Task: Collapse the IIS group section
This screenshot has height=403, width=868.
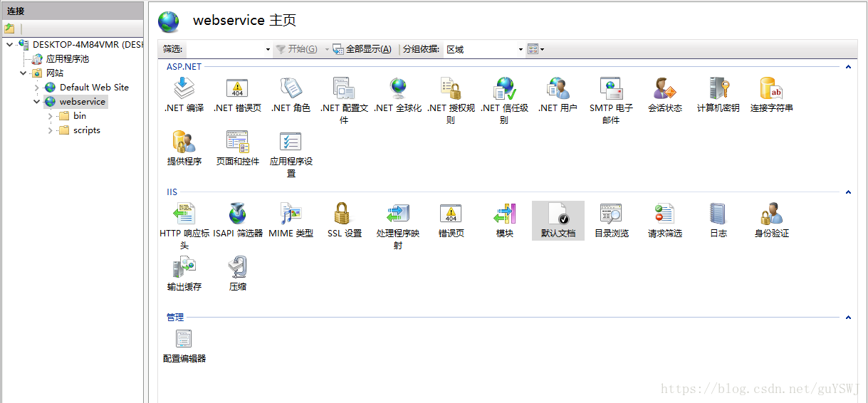Action: pyautogui.click(x=848, y=192)
